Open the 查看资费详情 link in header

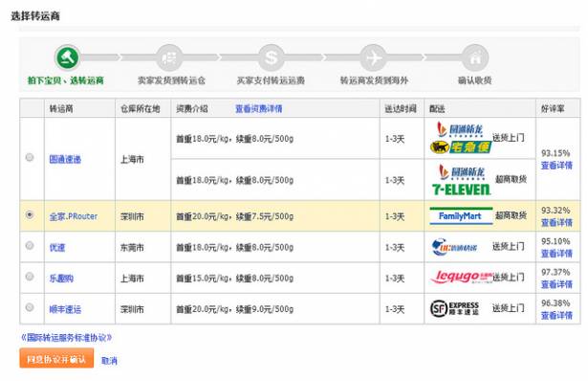[x=259, y=109]
